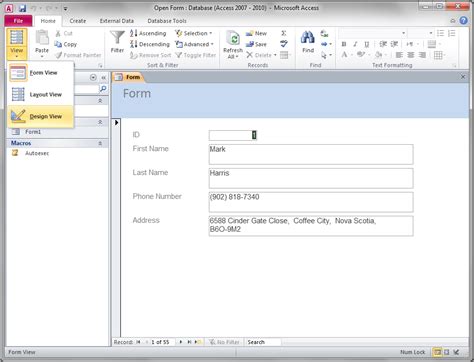
Task: Switch to Design View from the View menu
Action: [x=40, y=116]
